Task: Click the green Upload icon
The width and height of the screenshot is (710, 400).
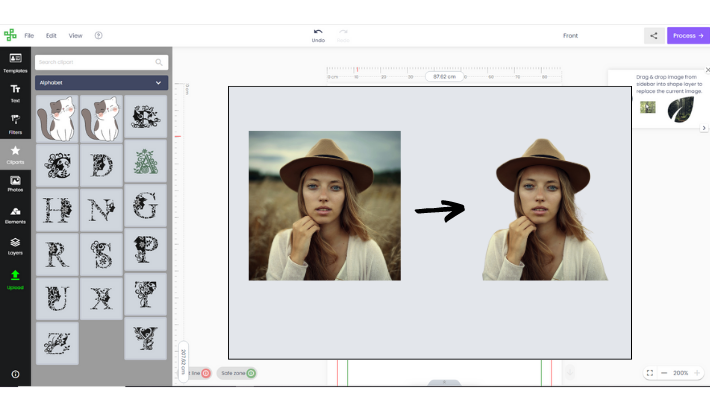Action: (x=15, y=277)
